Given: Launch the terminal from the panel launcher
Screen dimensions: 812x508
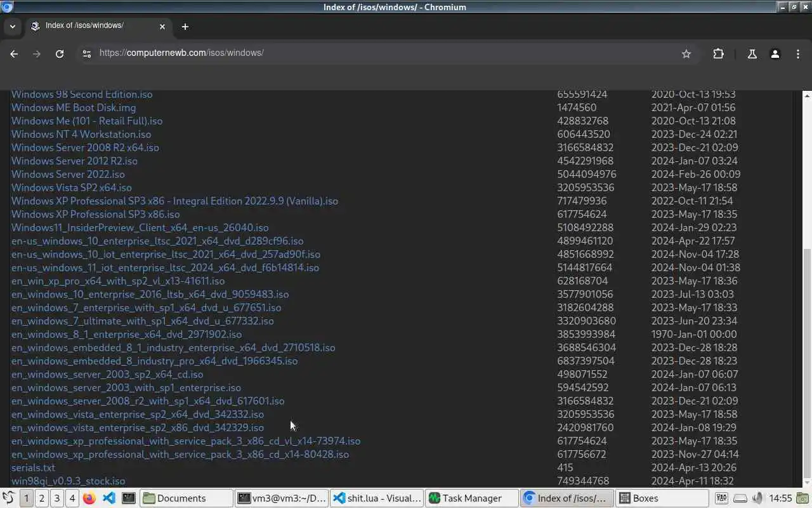Looking at the screenshot, I should pos(129,498).
